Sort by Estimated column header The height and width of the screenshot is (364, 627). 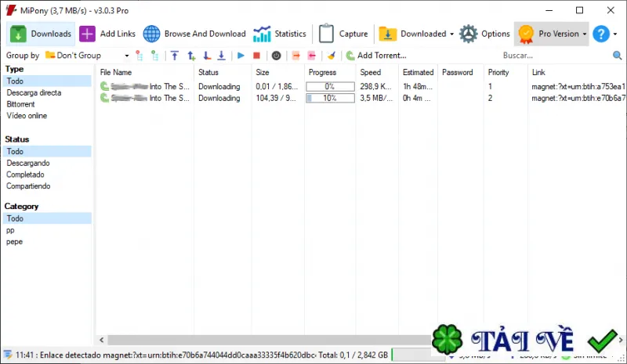click(419, 72)
